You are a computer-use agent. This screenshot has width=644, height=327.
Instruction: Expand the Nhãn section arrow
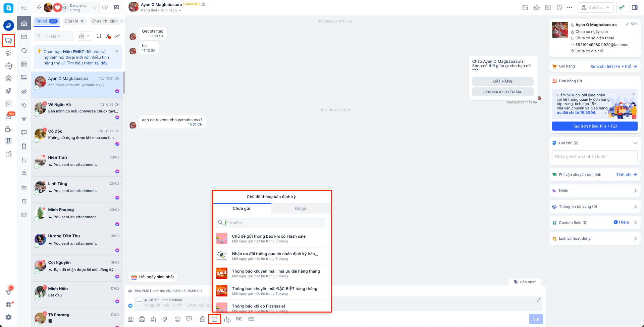[635, 191]
